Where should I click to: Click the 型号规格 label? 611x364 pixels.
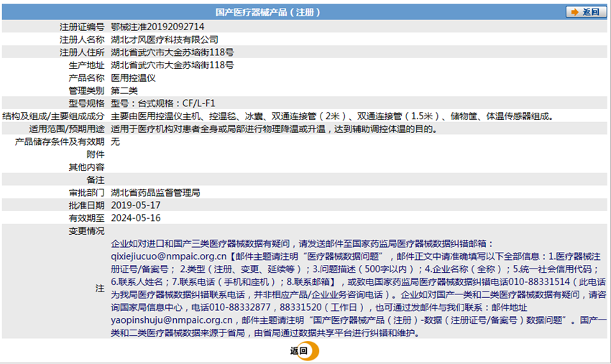pyautogui.click(x=86, y=103)
